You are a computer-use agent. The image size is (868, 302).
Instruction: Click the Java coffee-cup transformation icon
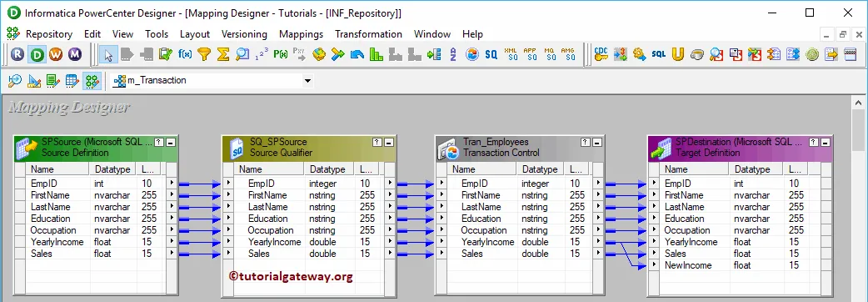click(x=697, y=54)
